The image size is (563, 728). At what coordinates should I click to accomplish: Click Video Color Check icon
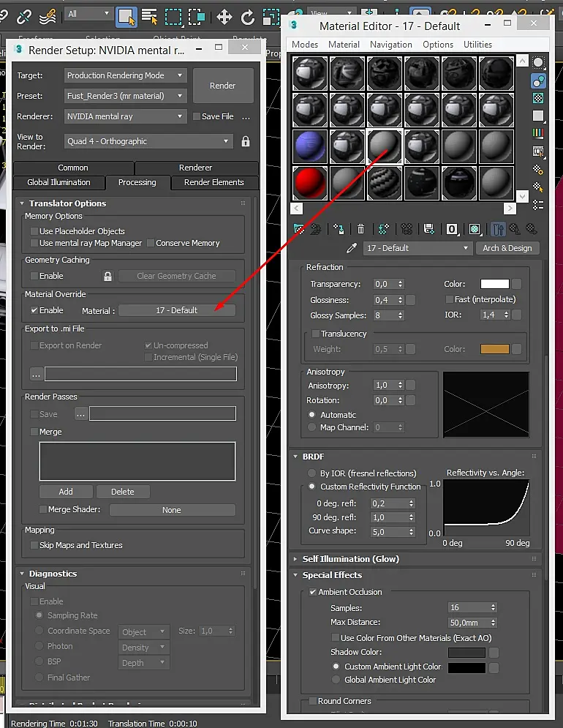click(x=538, y=134)
